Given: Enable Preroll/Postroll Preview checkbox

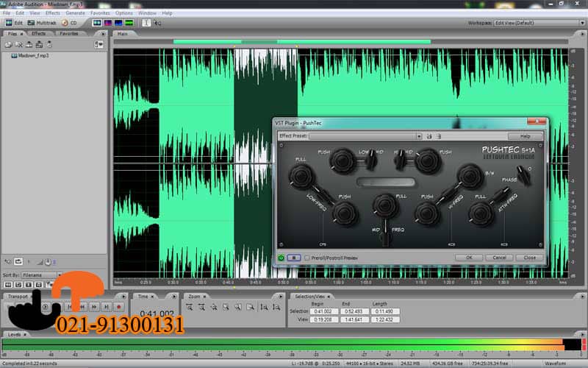Looking at the screenshot, I should pos(307,258).
